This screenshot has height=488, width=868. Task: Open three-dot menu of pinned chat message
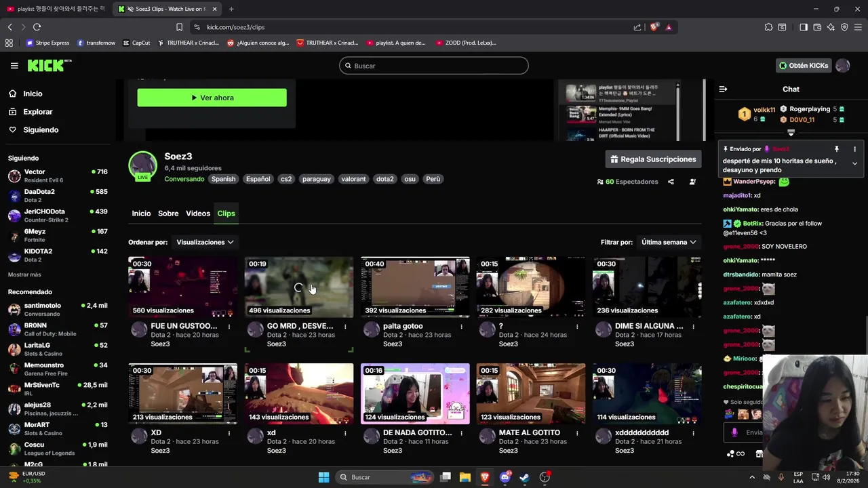(854, 149)
